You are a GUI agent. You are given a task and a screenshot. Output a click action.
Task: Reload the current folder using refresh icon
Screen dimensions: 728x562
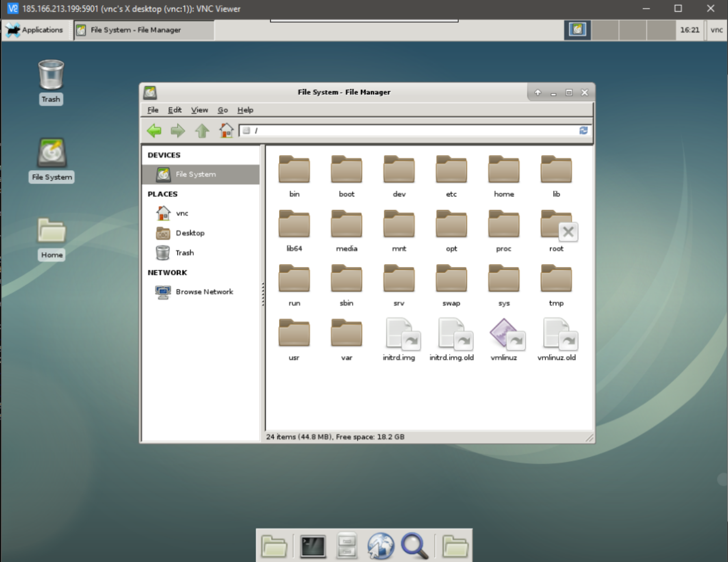(x=584, y=130)
